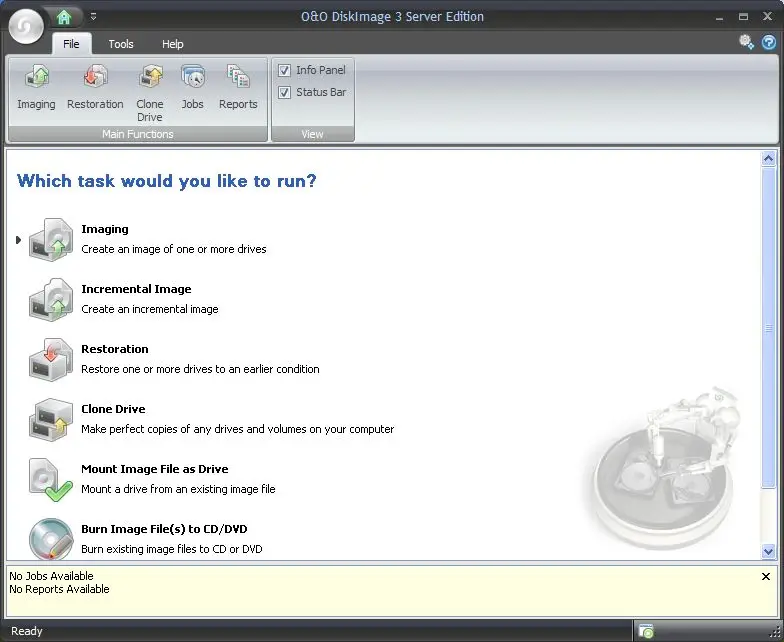Screen dimensions: 784x642
Task: Click the Incremental Image task icon
Action: (x=50, y=300)
